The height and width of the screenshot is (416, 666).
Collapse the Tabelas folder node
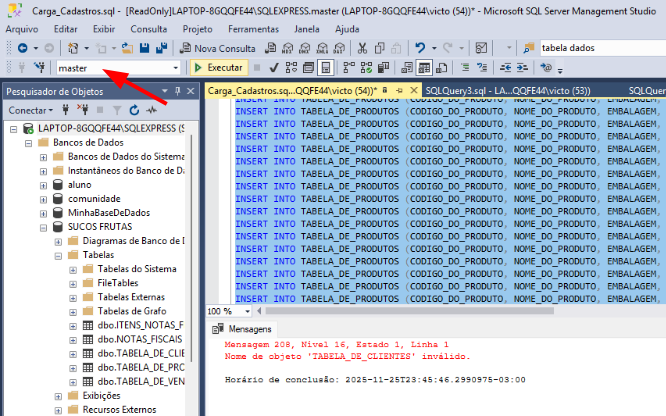58,256
